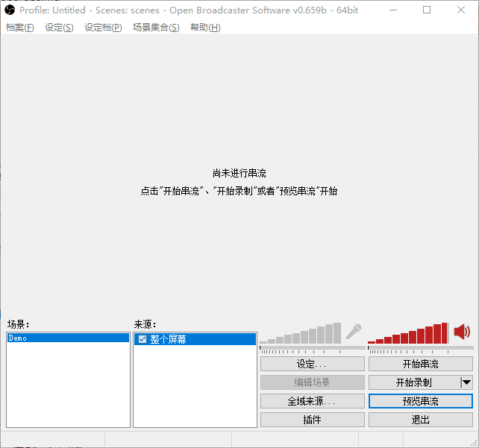Viewport: 479px width, 448px height.
Task: Uncheck the 整个屏幕 source checkbox
Action: point(143,339)
